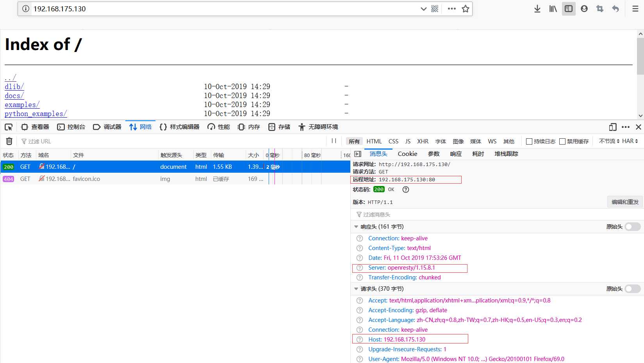Activate the element picker icon in devtools
The width and height of the screenshot is (644, 363).
coord(9,127)
